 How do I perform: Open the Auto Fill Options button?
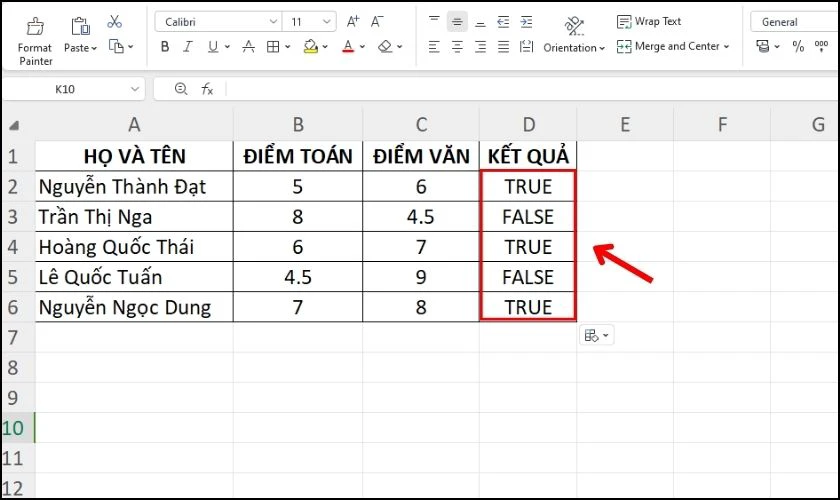596,335
